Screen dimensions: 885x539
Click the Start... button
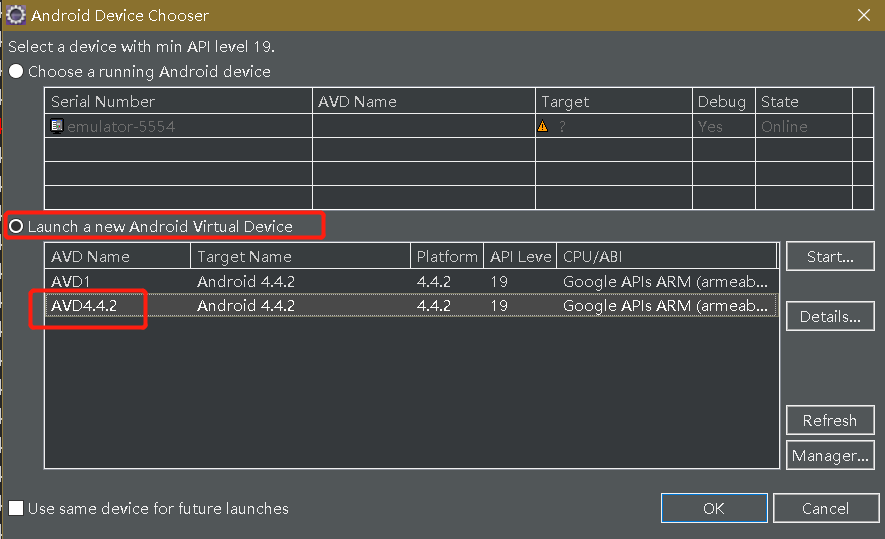[830, 256]
